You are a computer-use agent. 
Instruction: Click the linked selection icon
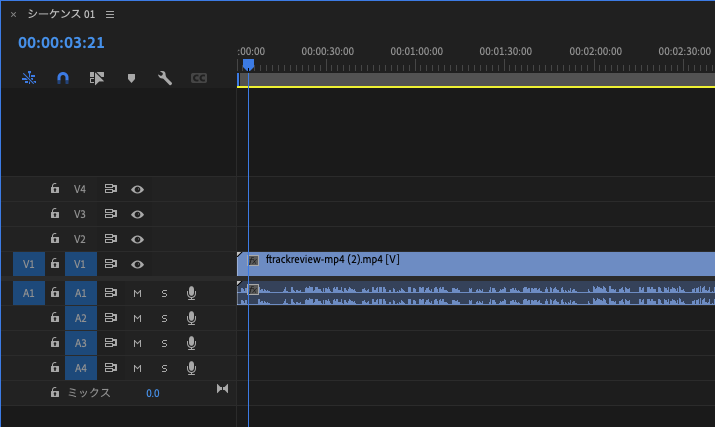click(x=97, y=78)
